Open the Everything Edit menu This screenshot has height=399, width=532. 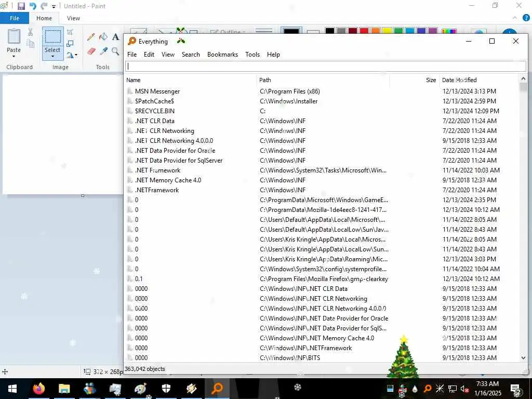(x=149, y=54)
